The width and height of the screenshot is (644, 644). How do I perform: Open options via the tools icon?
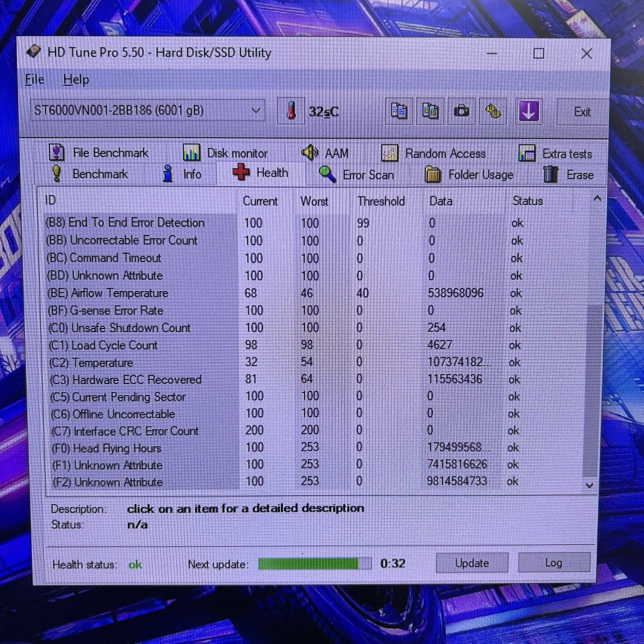pos(493,111)
